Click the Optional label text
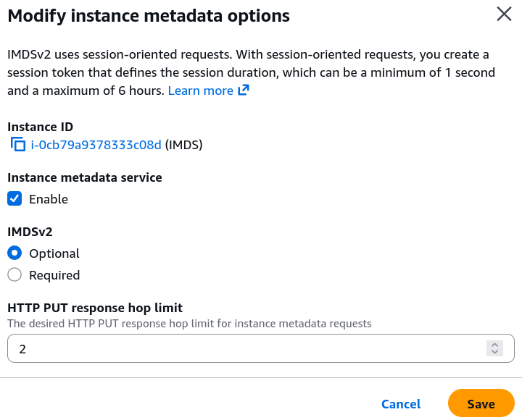 (54, 253)
